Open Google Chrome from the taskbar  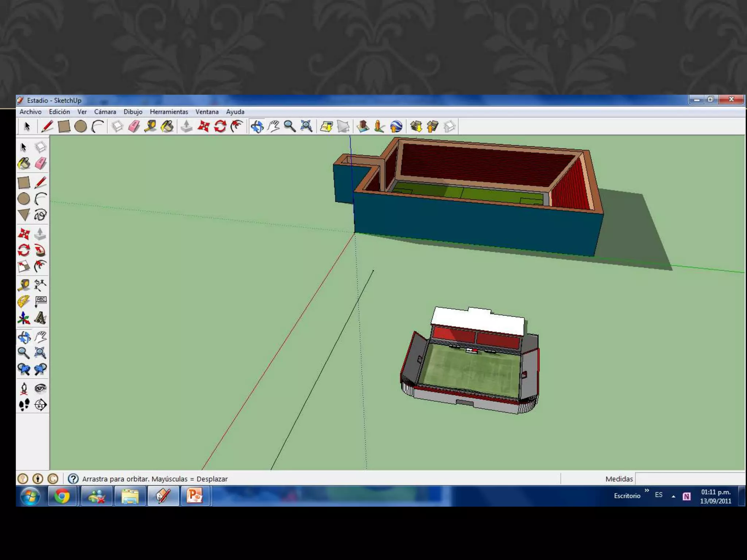62,496
